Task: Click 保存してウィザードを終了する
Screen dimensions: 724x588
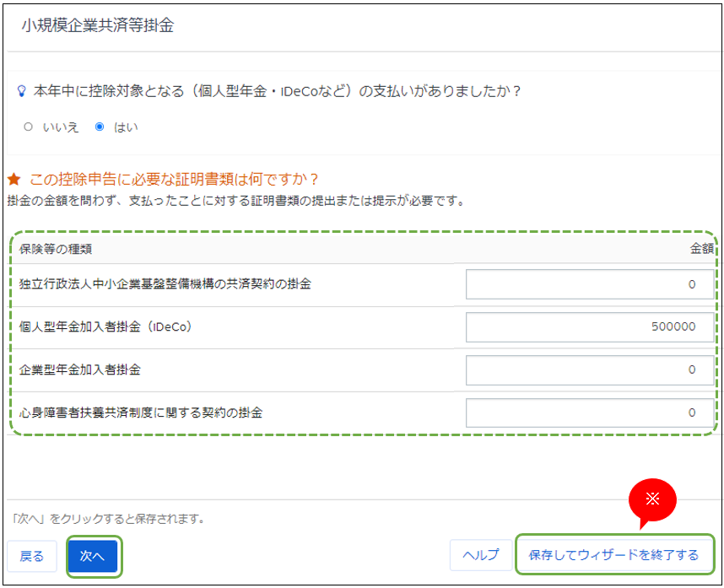Action: [x=613, y=555]
